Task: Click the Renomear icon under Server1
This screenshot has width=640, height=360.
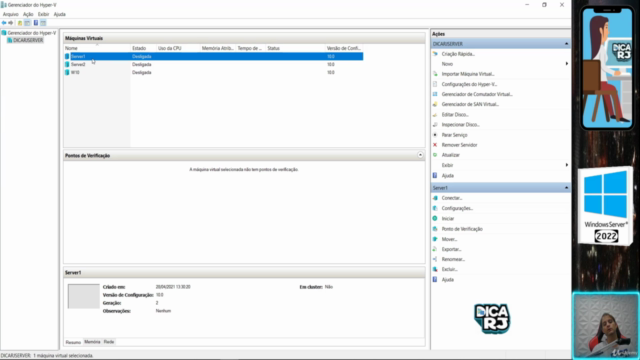Action: pos(435,259)
